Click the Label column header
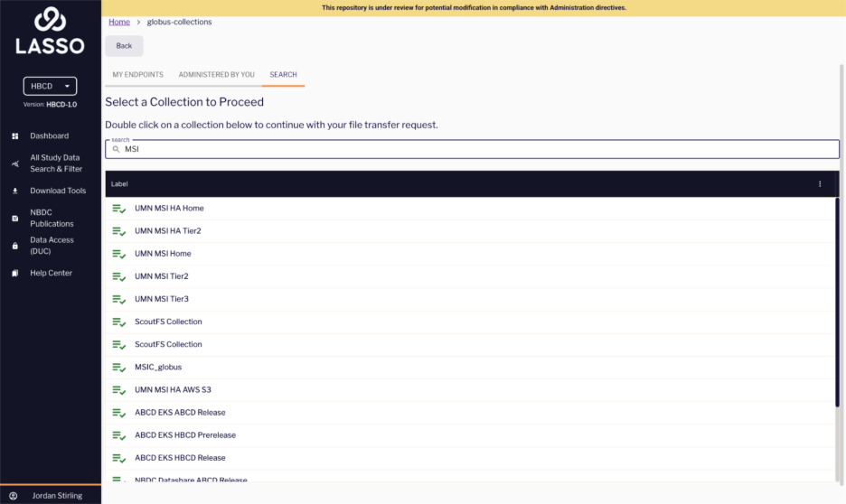 point(119,184)
